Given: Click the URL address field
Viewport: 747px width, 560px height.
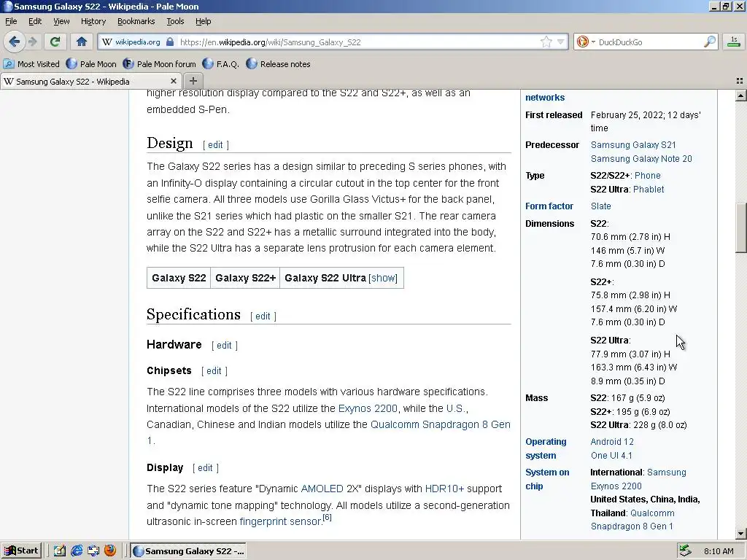Looking at the screenshot, I should pos(357,42).
